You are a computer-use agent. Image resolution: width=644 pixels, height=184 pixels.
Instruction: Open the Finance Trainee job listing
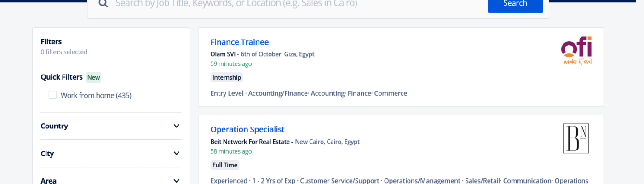pyautogui.click(x=239, y=42)
